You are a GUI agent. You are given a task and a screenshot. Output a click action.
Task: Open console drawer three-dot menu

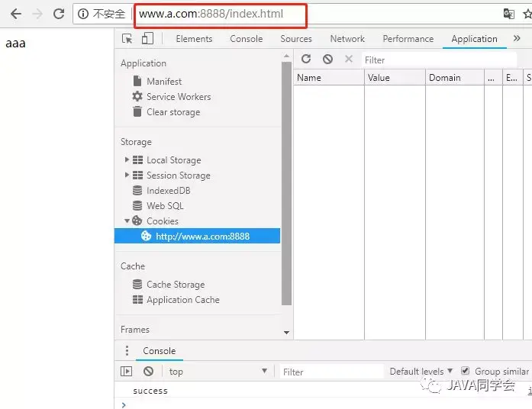pos(127,351)
